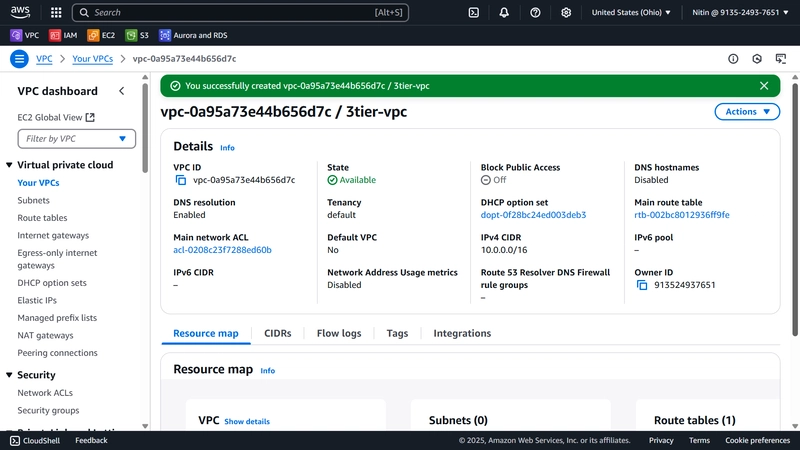The height and width of the screenshot is (450, 800).
Task: Launch CloudShell from top navigation icon
Action: tap(473, 13)
